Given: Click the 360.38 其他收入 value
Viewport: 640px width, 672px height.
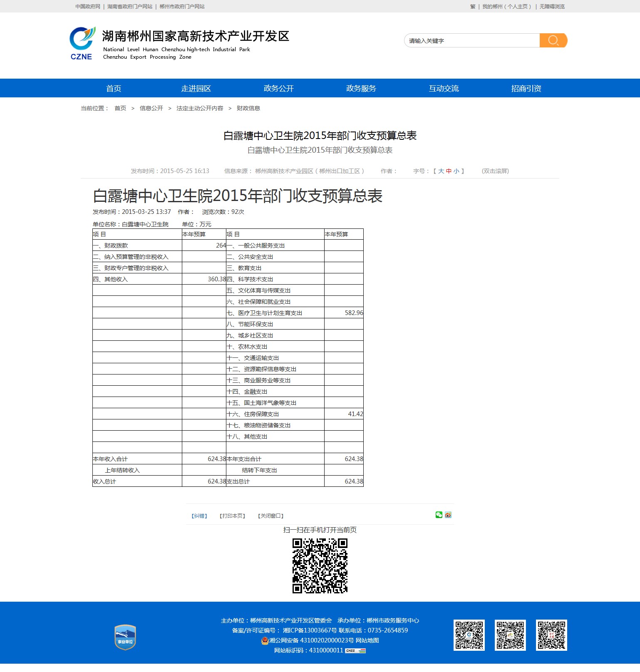Looking at the screenshot, I should (x=217, y=279).
